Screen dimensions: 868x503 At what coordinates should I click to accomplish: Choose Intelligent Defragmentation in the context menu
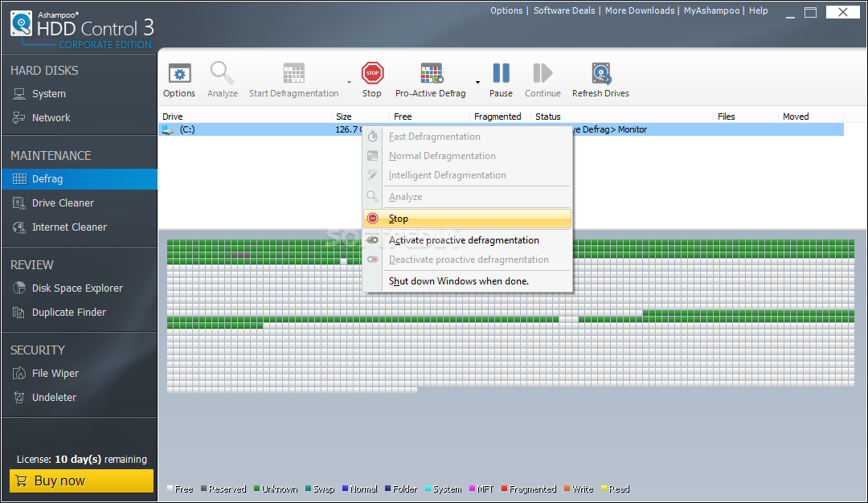coord(467,175)
